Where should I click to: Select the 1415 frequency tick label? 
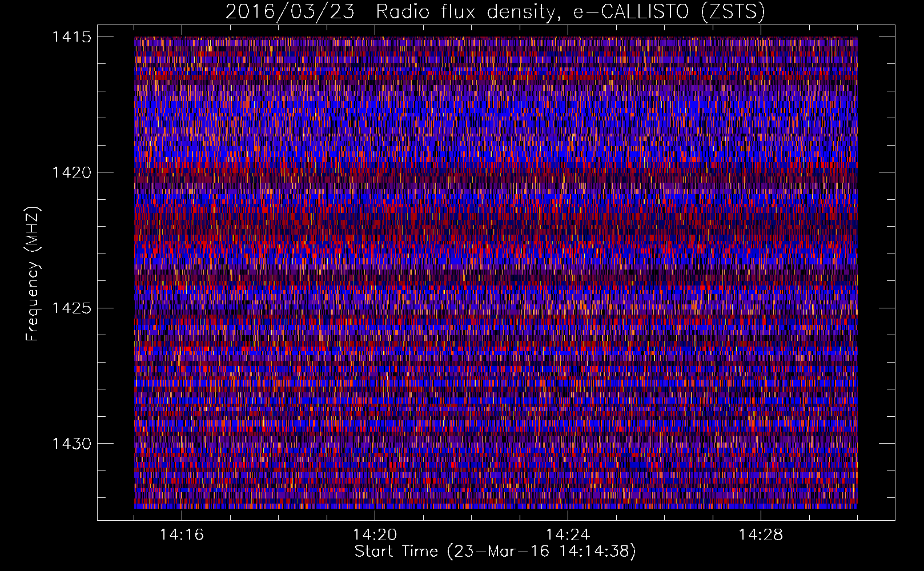point(71,37)
